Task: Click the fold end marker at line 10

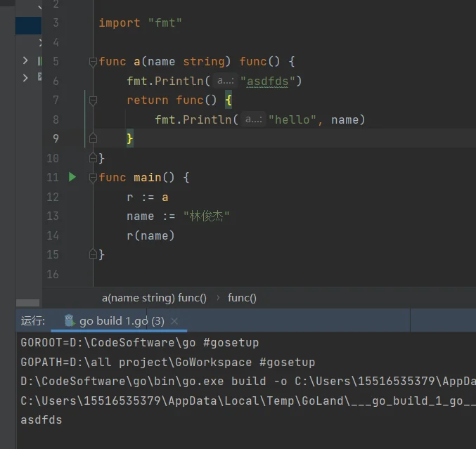Action: point(93,158)
